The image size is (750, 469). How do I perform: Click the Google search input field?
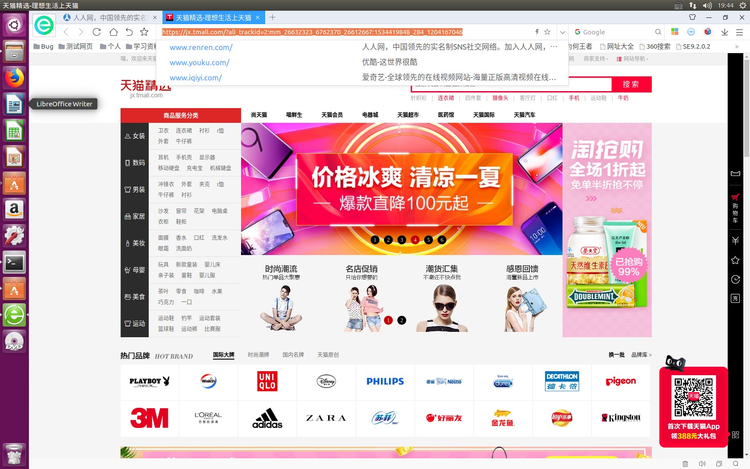coord(617,32)
